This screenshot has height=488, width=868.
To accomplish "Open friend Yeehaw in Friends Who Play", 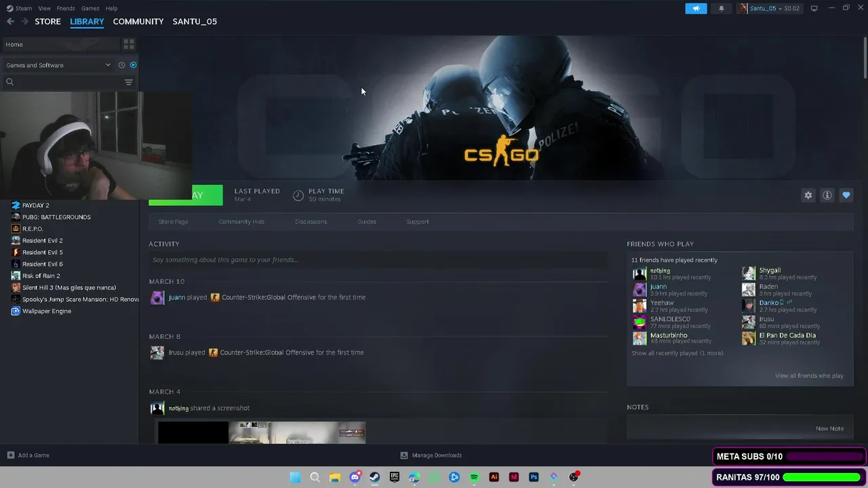I will click(x=662, y=303).
